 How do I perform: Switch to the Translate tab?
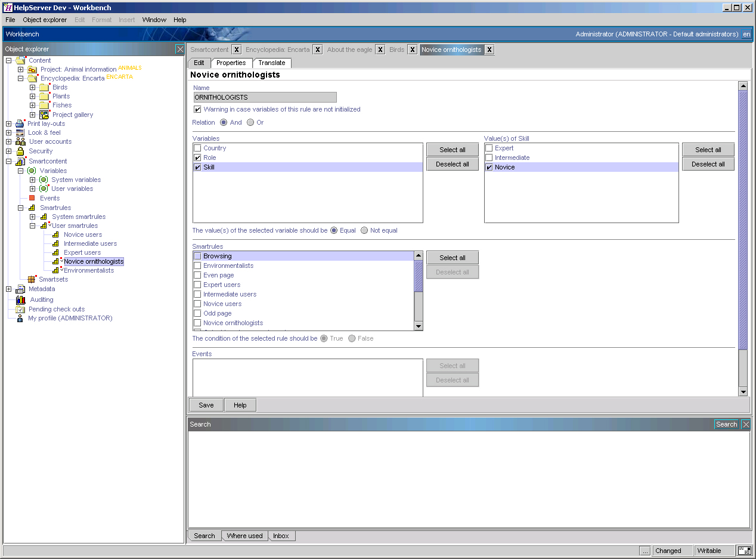coord(272,63)
